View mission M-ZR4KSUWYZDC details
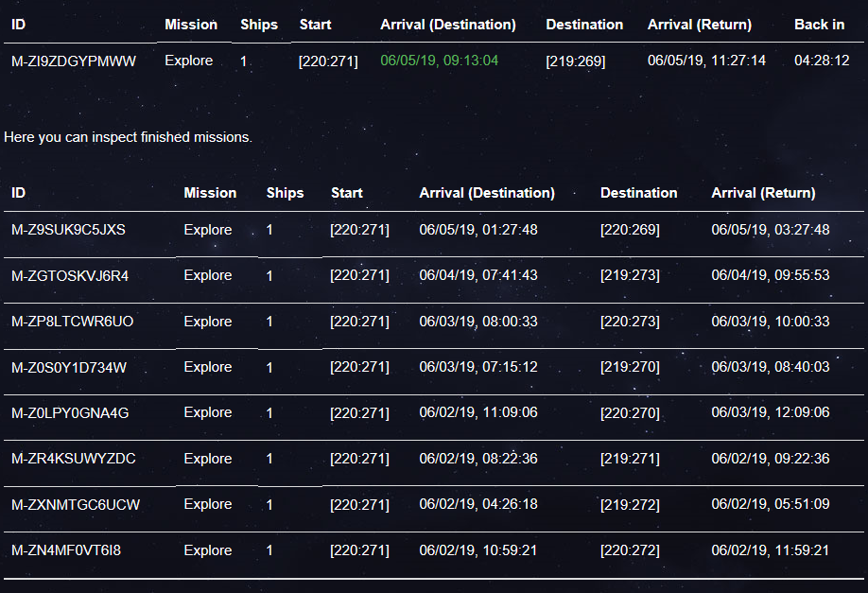 coord(73,459)
